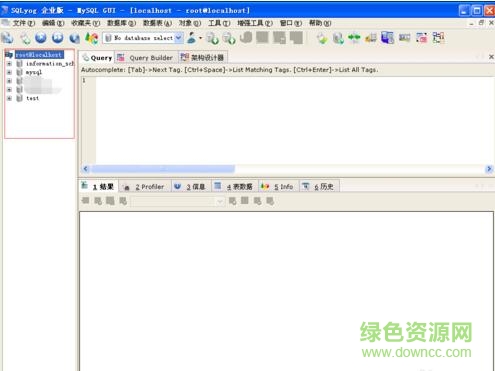
Task: Click the horizontal scrollbar thumb in editor
Action: tap(163, 169)
